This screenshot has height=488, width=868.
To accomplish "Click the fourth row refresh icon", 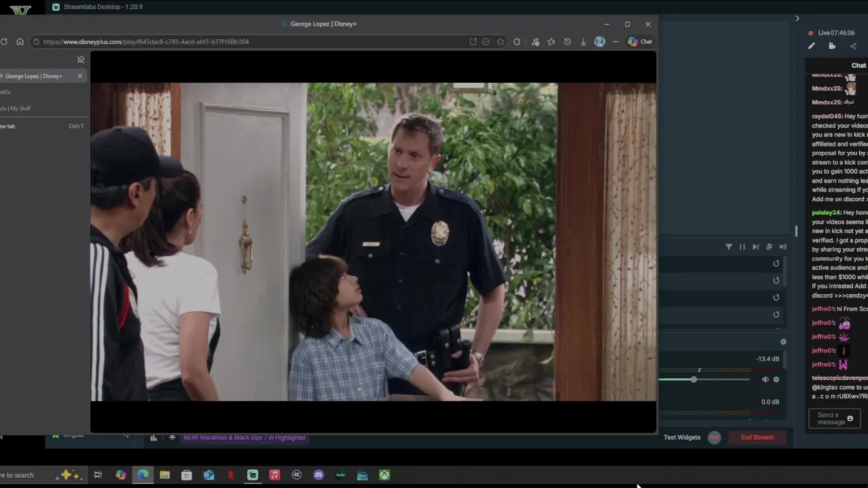I will 776,314.
